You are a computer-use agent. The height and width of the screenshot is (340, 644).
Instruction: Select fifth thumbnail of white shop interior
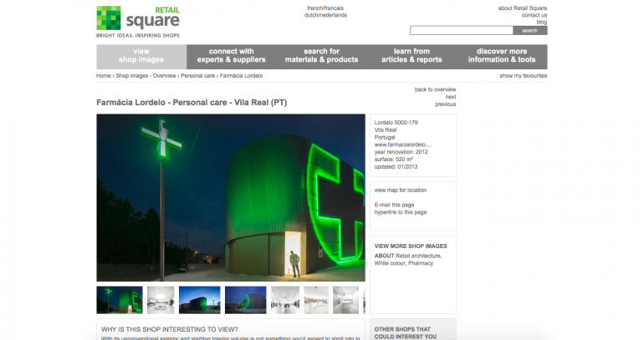tap(285, 300)
